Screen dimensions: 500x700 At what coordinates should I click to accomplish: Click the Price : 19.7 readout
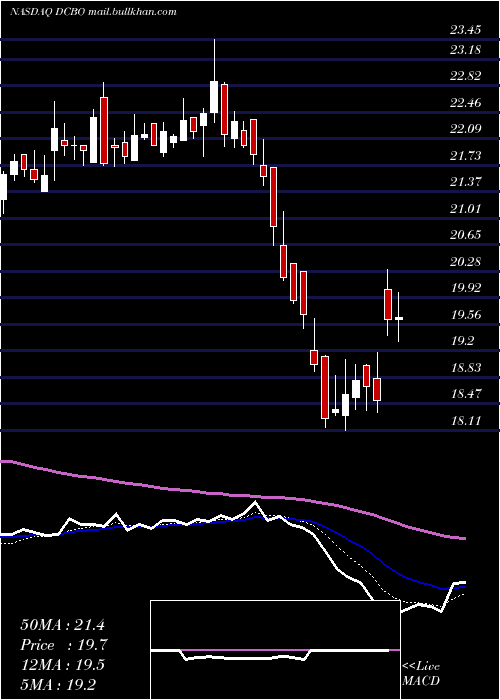pyautogui.click(x=62, y=645)
